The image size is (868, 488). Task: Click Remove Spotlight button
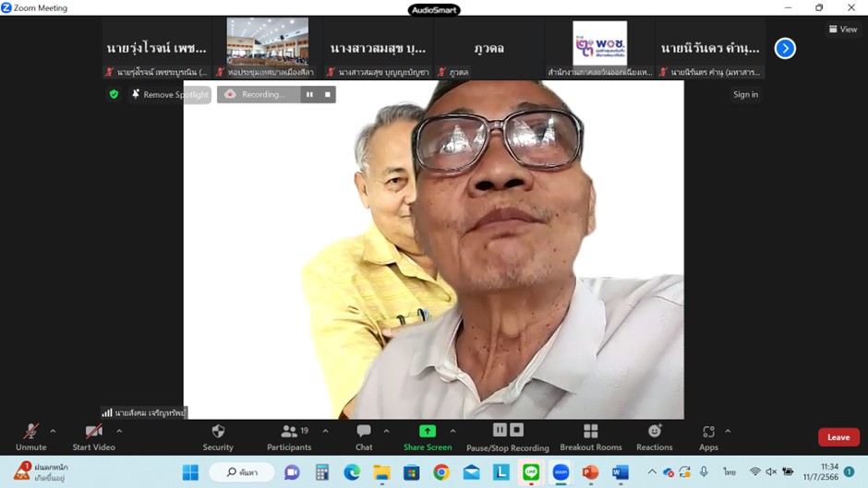click(x=170, y=94)
